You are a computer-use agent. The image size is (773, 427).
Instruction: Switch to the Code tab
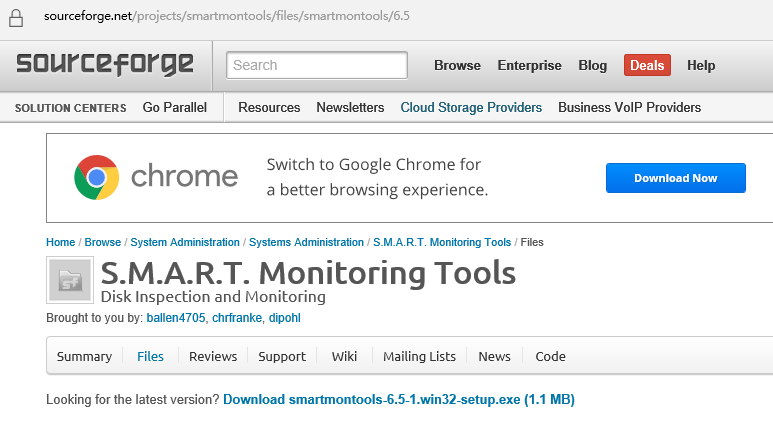click(x=550, y=356)
